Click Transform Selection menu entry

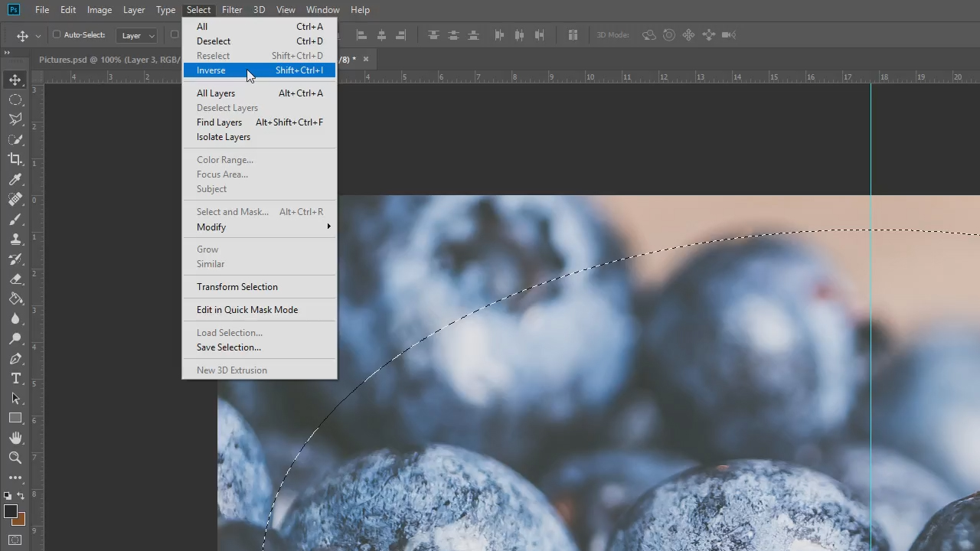pyautogui.click(x=237, y=287)
